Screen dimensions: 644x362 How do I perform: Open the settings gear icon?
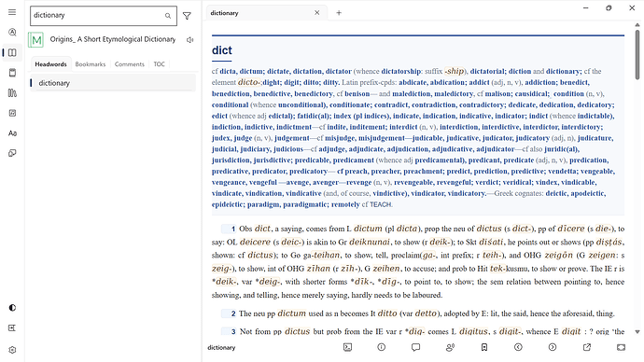(12, 350)
